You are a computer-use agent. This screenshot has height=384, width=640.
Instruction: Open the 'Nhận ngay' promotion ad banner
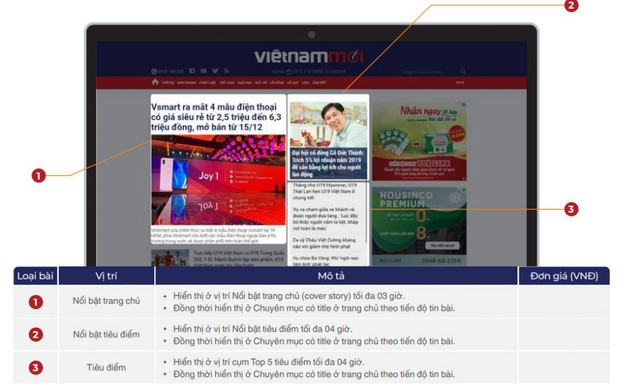[419, 141]
